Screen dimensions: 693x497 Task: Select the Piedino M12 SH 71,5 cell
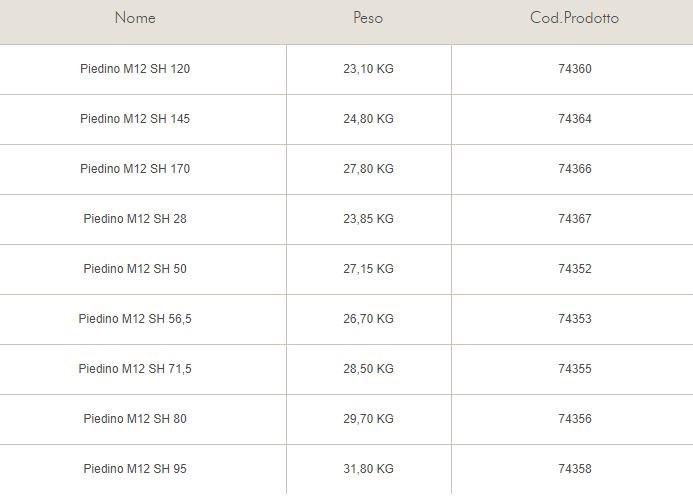point(135,369)
